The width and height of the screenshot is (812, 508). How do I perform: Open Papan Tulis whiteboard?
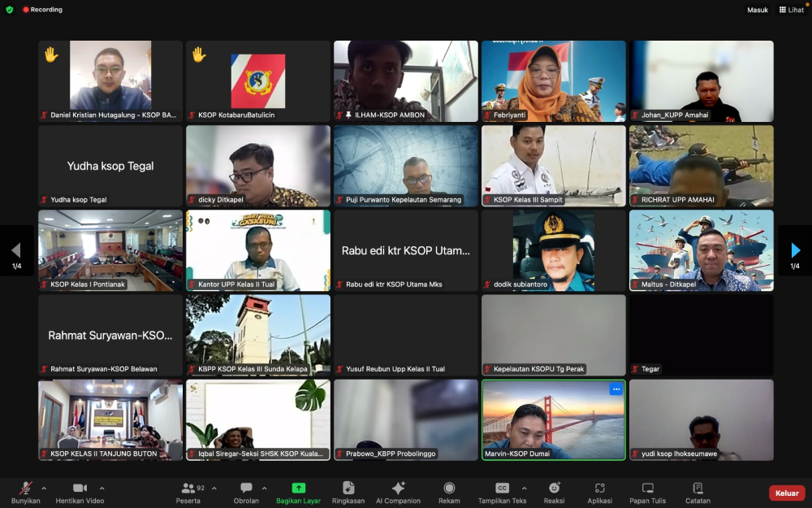click(647, 493)
